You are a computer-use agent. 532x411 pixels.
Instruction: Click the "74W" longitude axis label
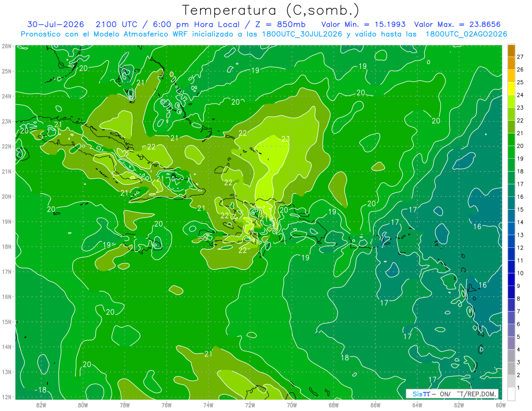pyautogui.click(x=208, y=404)
